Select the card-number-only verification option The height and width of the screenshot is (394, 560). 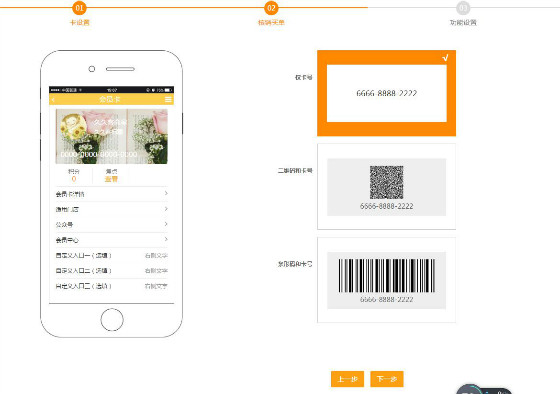(386, 93)
